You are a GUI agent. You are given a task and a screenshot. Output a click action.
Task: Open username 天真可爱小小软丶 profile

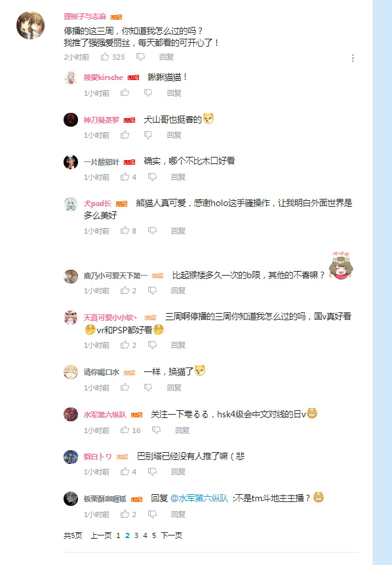(110, 318)
